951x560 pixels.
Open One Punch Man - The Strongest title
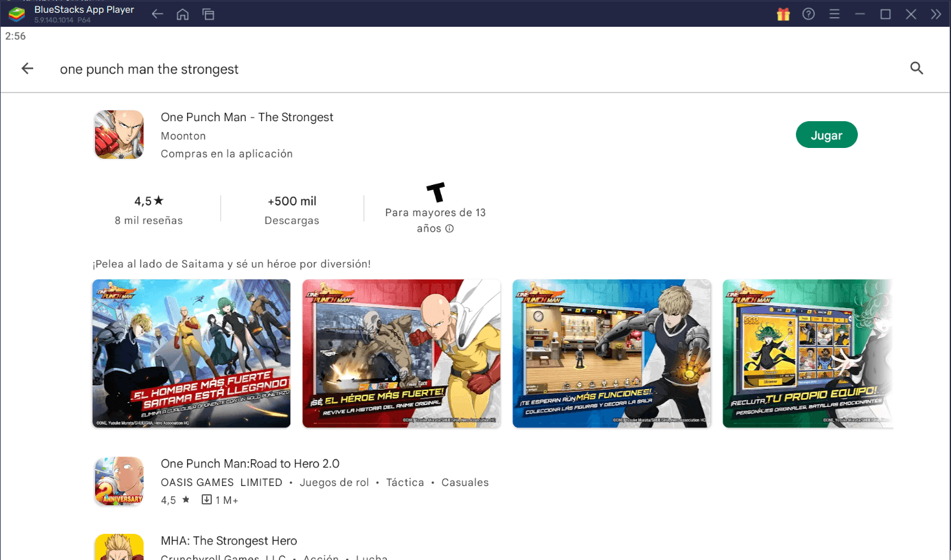pyautogui.click(x=247, y=117)
